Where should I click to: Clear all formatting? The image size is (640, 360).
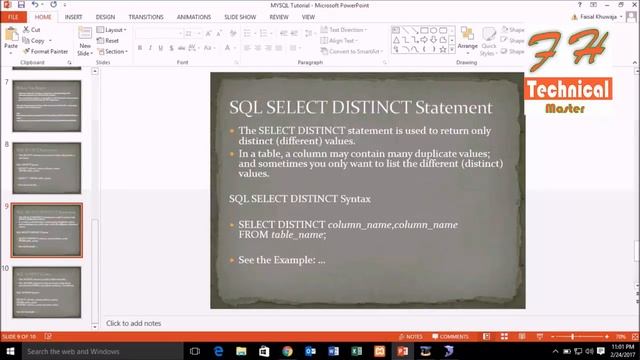233,33
